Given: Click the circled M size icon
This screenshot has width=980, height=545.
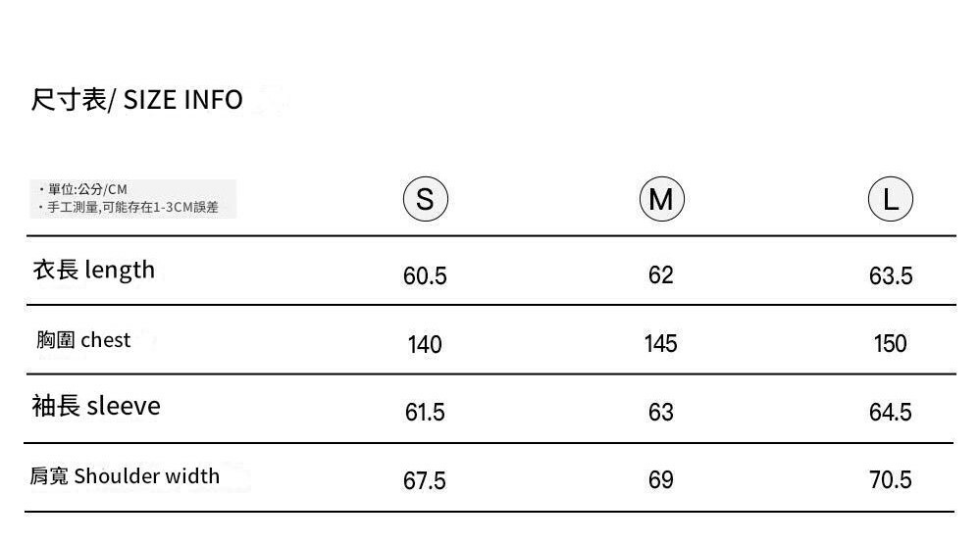Looking at the screenshot, I should [661, 200].
